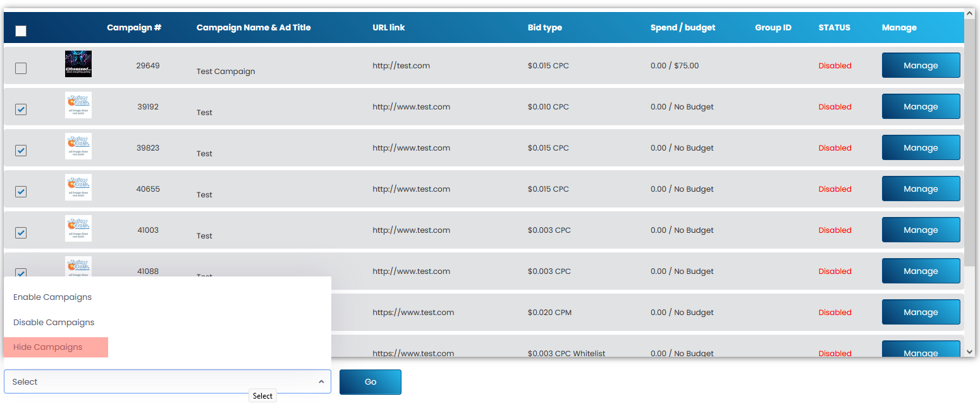Click the ad thumbnail for campaign 40655
Screen dimensions: 980x403
[78, 187]
